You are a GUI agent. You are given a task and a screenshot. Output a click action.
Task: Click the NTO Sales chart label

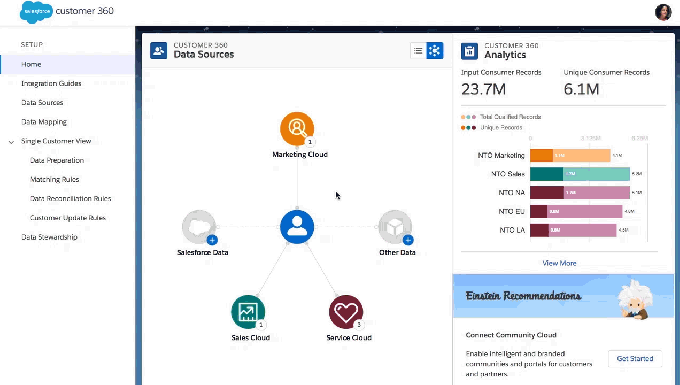(507, 174)
